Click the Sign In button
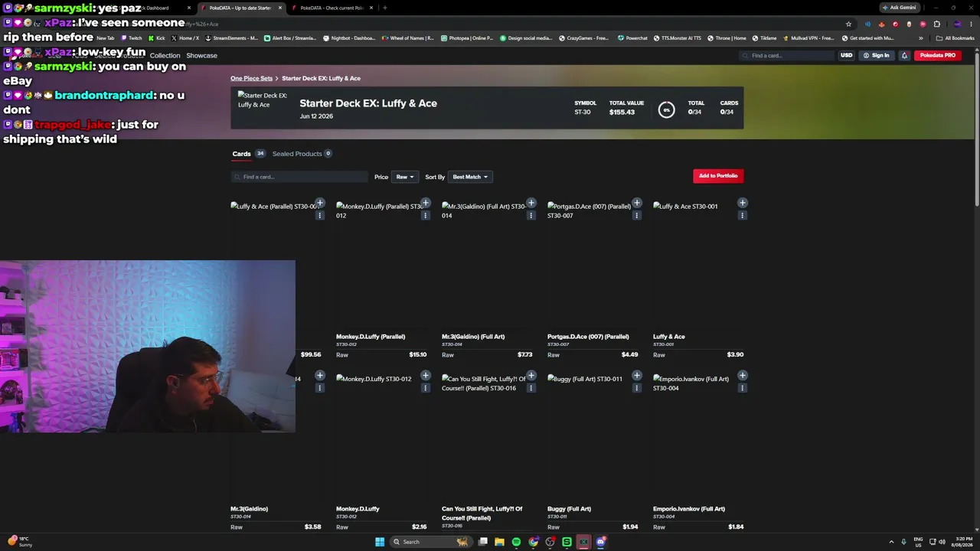Viewport: 980px width, 551px height. coord(876,55)
